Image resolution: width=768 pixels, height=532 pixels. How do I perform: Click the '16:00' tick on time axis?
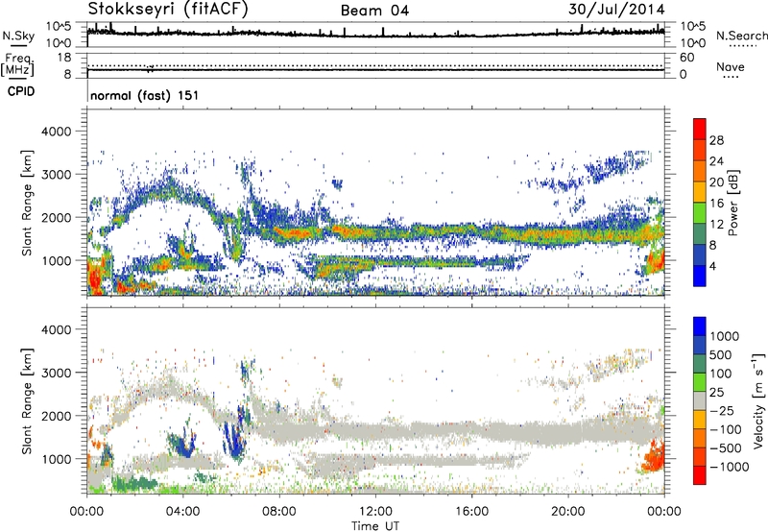pos(471,512)
